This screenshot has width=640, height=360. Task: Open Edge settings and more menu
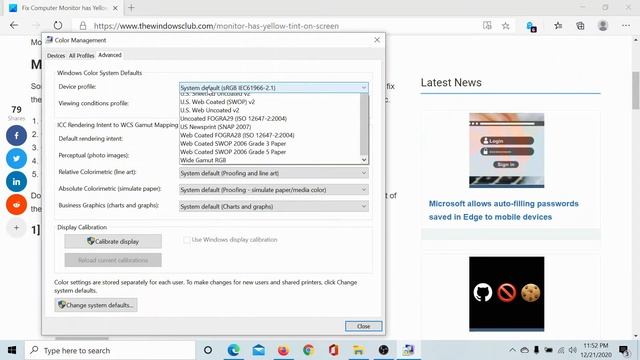tap(626, 26)
